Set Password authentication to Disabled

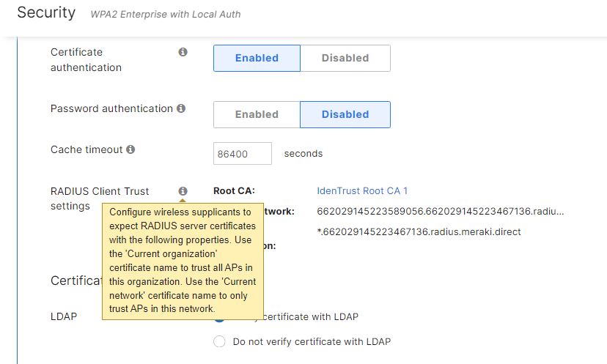tap(345, 114)
